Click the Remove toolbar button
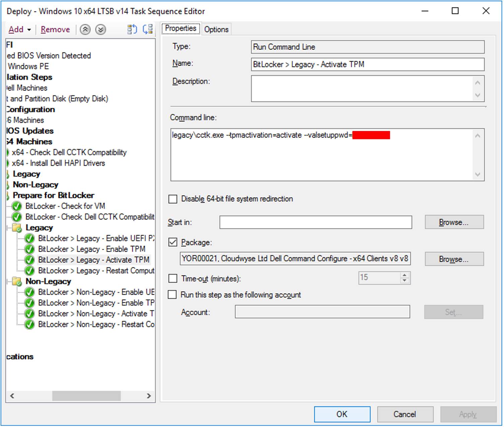Image resolution: width=504 pixels, height=427 pixels. point(55,29)
